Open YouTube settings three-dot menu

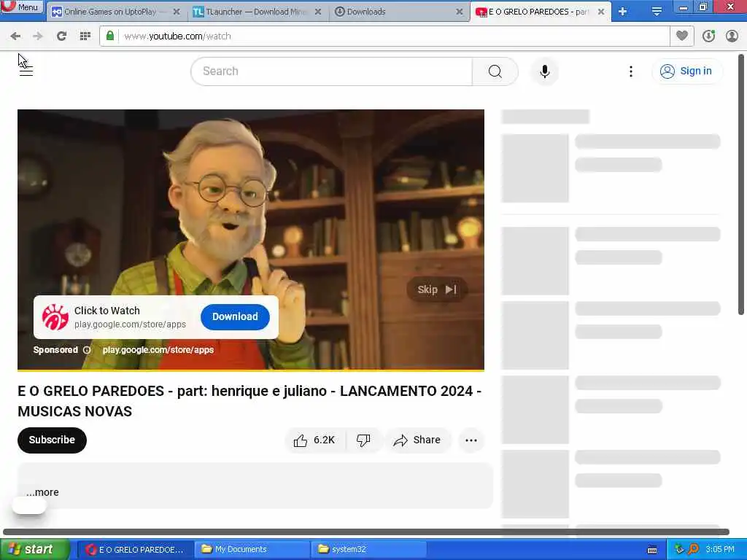(631, 71)
